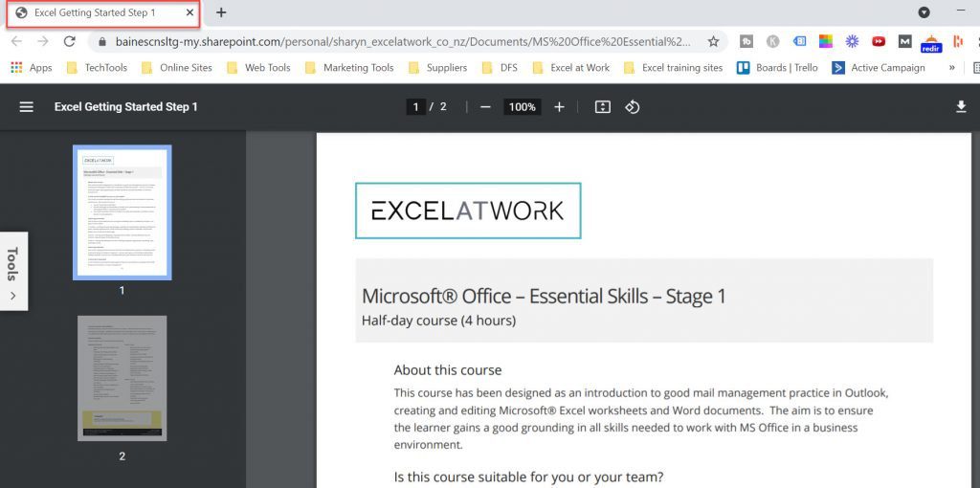The width and height of the screenshot is (980, 488).
Task: Click the grey K extension icon
Action: coord(773,41)
